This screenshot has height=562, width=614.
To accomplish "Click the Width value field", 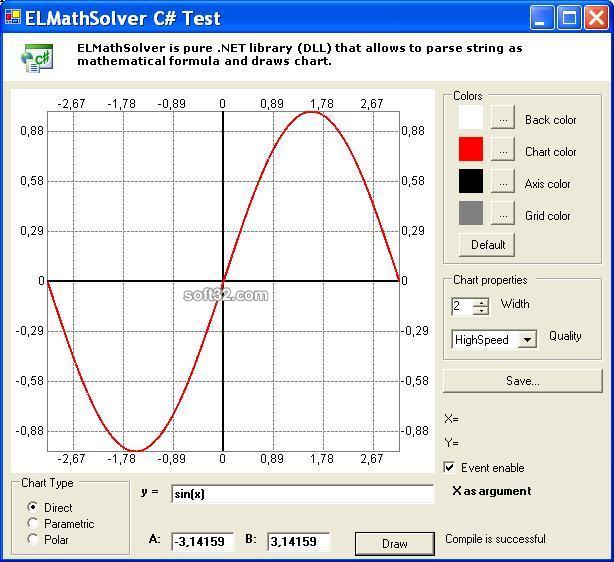I will point(462,306).
